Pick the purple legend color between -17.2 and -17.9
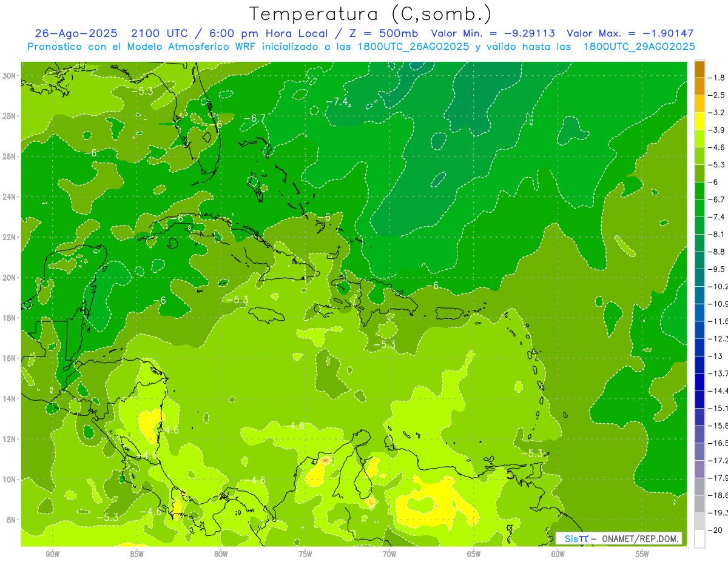Image resolution: width=728 pixels, height=562 pixels. [699, 469]
